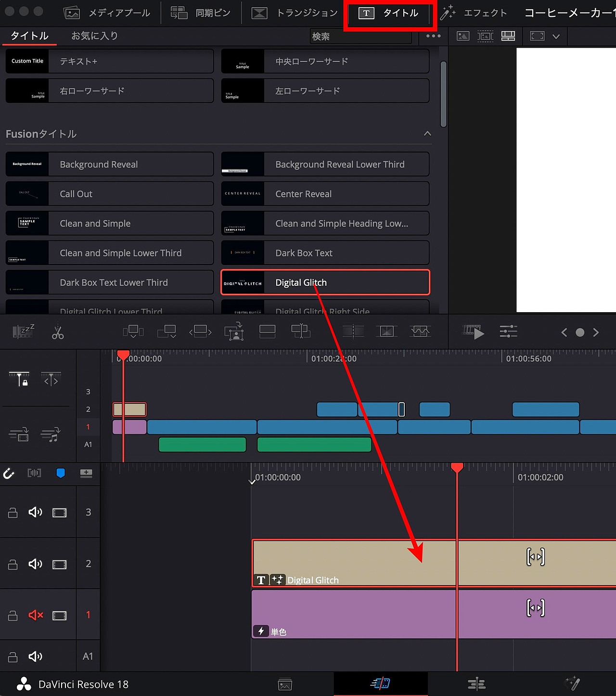Lock video track 1
616x696 pixels.
[13, 616]
